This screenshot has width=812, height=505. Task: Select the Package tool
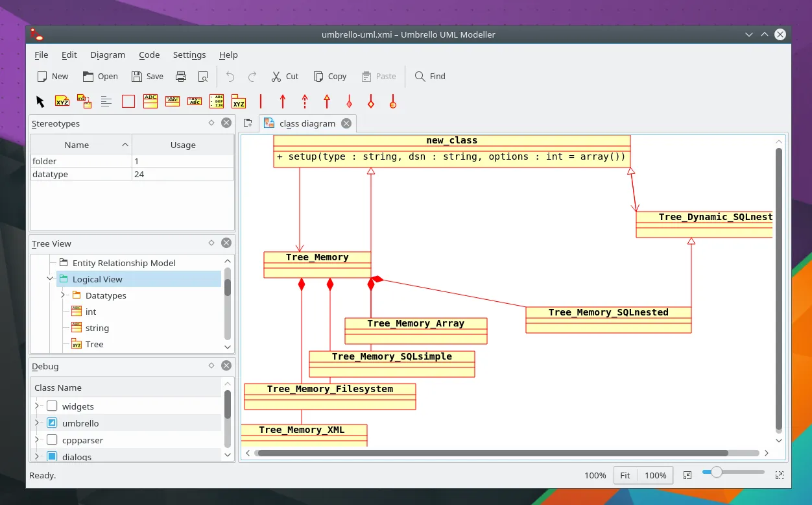tap(239, 101)
